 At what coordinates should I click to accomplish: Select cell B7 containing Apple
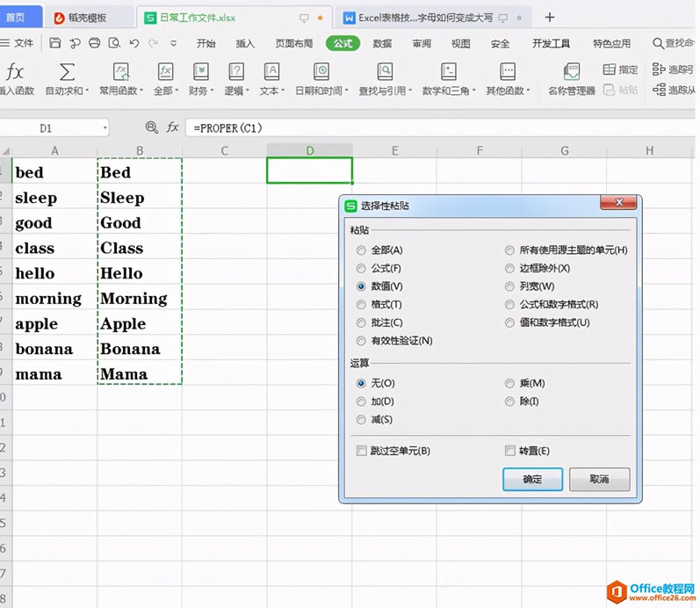click(140, 323)
